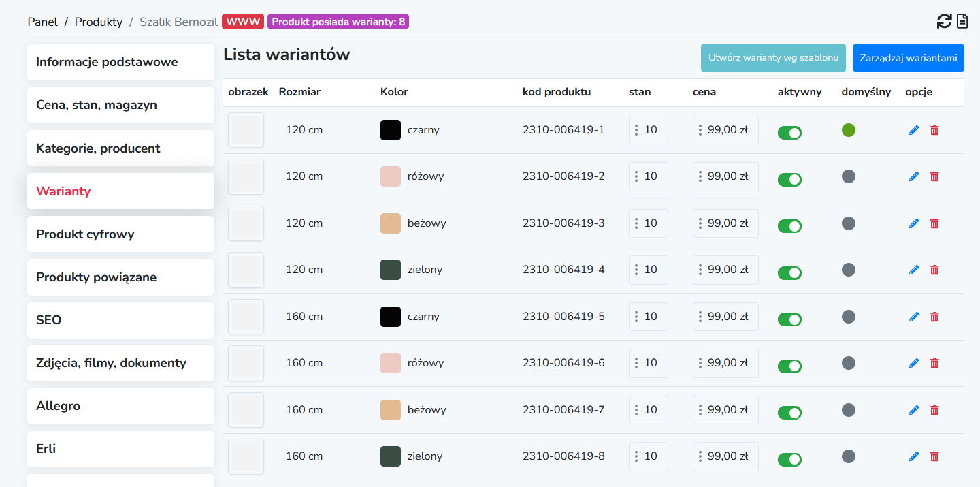Open Informacje podstawowe section
The width and height of the screenshot is (980, 487).
coord(120,62)
